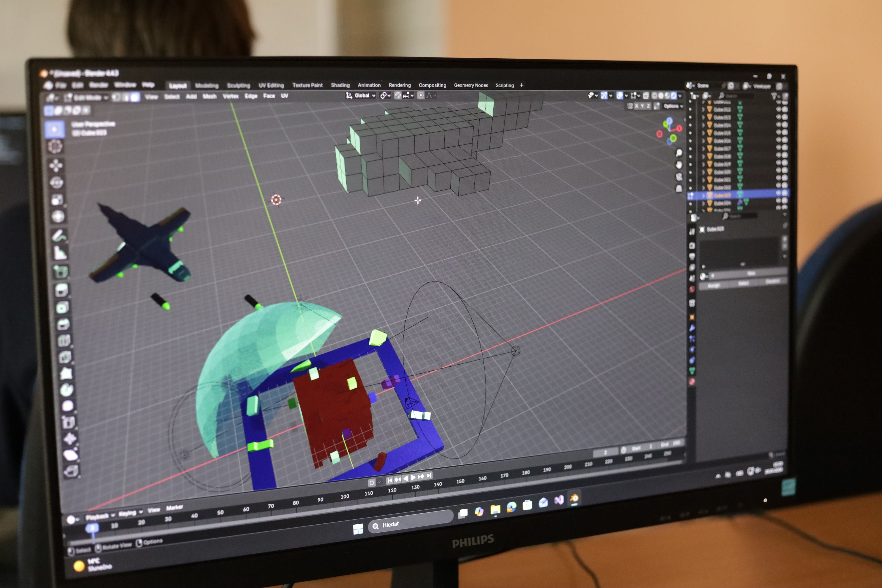The image size is (882, 588).
Task: Click the Windows Start button
Action: [x=358, y=529]
